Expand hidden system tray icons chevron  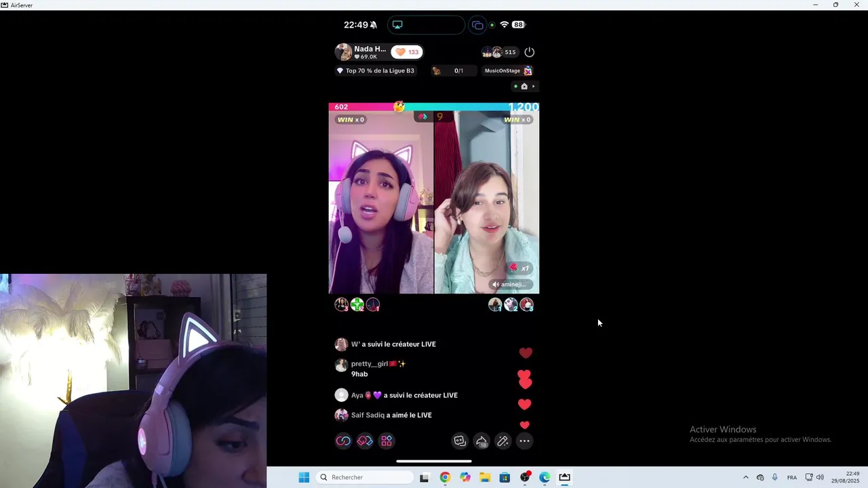pos(746,477)
